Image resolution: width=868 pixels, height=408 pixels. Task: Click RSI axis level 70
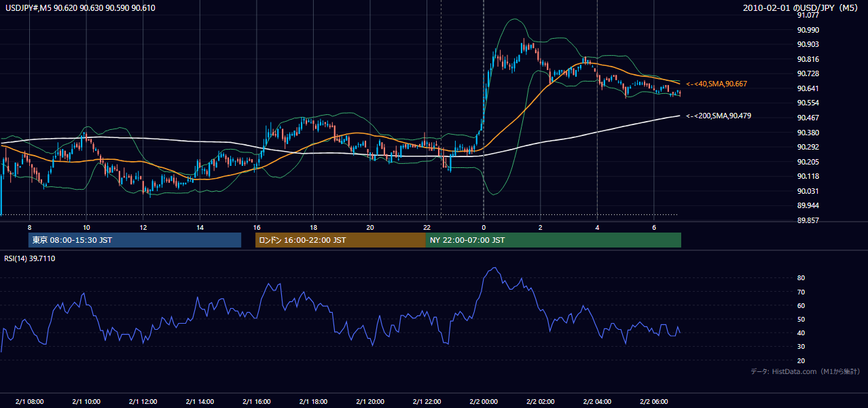(x=801, y=292)
